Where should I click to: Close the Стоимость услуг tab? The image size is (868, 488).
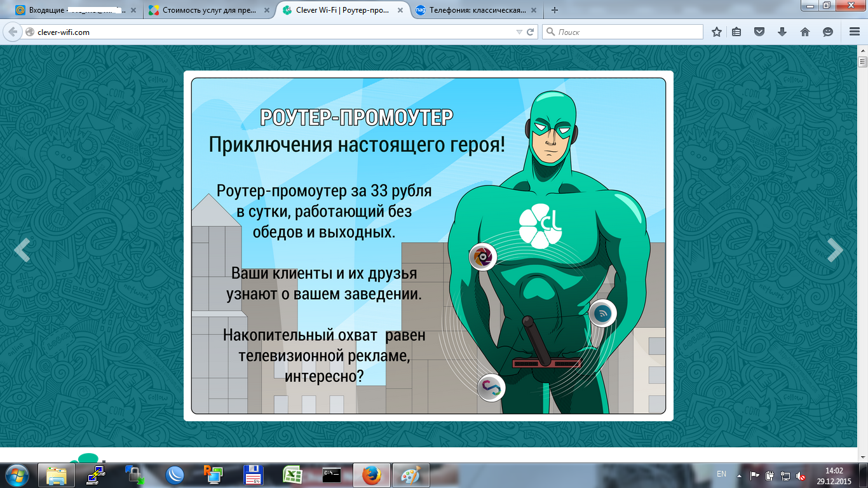(x=266, y=10)
